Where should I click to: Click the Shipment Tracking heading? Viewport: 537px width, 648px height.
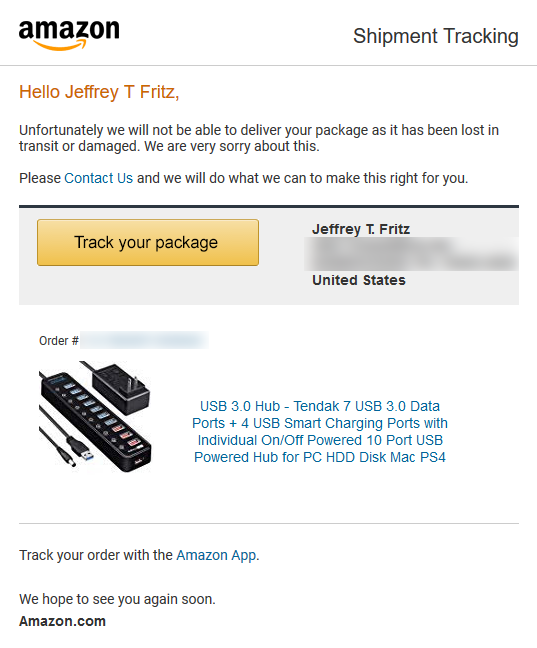[x=436, y=36]
